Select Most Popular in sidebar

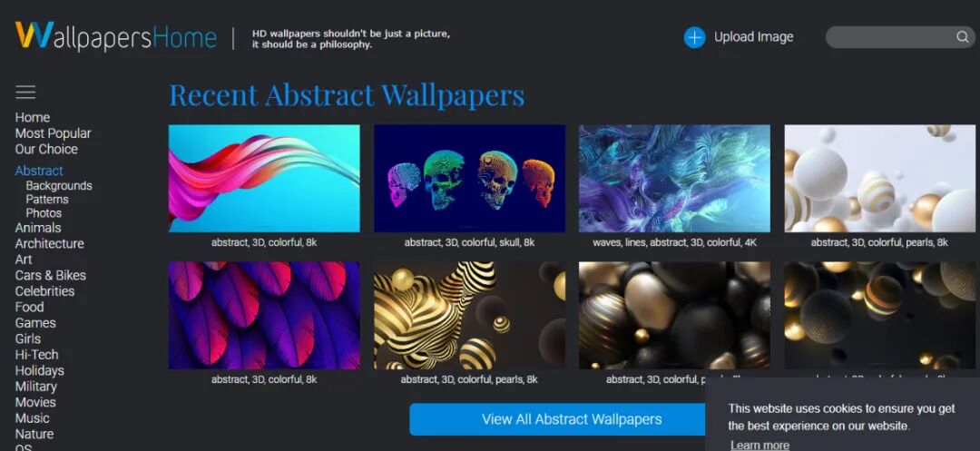click(x=54, y=133)
